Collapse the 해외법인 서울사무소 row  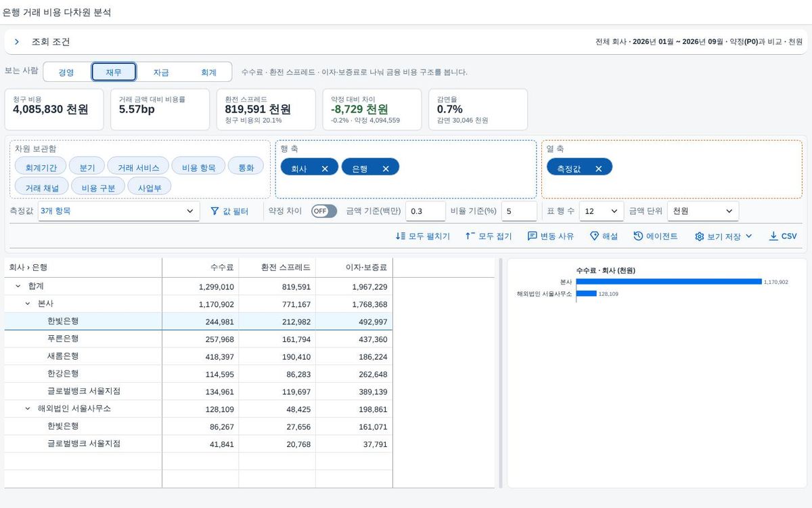(28, 409)
